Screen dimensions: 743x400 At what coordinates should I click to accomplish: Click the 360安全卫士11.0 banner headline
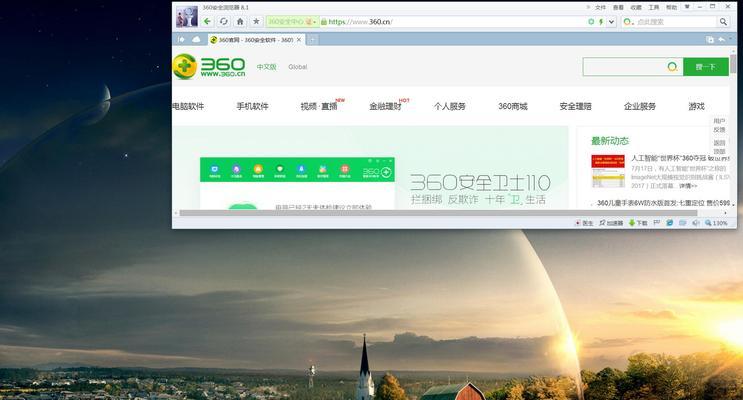tap(480, 182)
